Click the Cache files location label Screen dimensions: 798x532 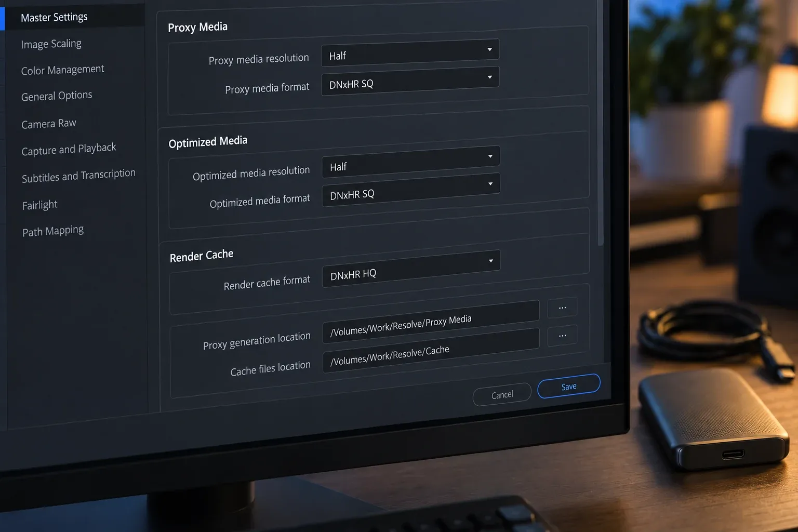click(x=270, y=368)
